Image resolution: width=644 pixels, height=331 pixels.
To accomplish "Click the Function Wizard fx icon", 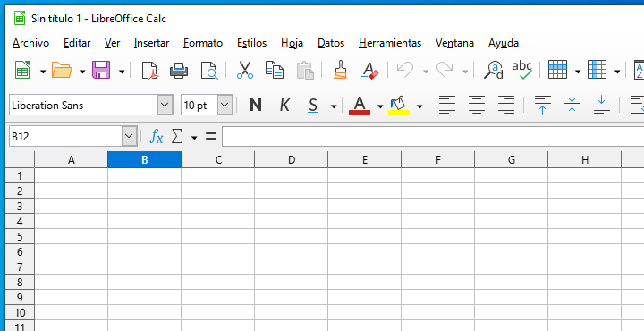I will click(x=156, y=136).
